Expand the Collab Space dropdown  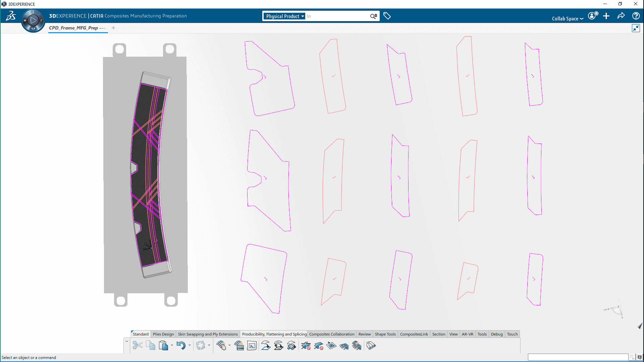pos(568,18)
